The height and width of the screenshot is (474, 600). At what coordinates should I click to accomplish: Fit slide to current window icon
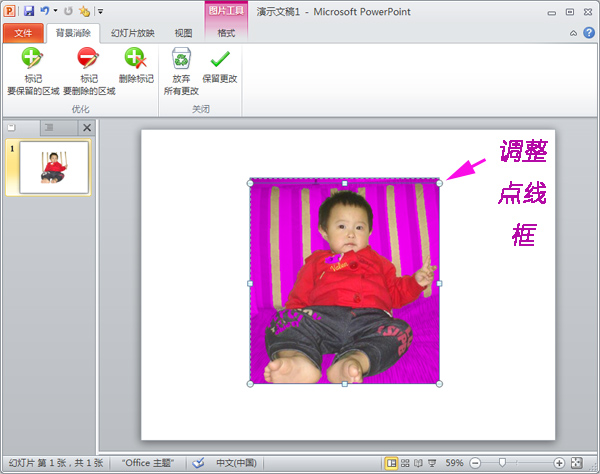tap(577, 463)
